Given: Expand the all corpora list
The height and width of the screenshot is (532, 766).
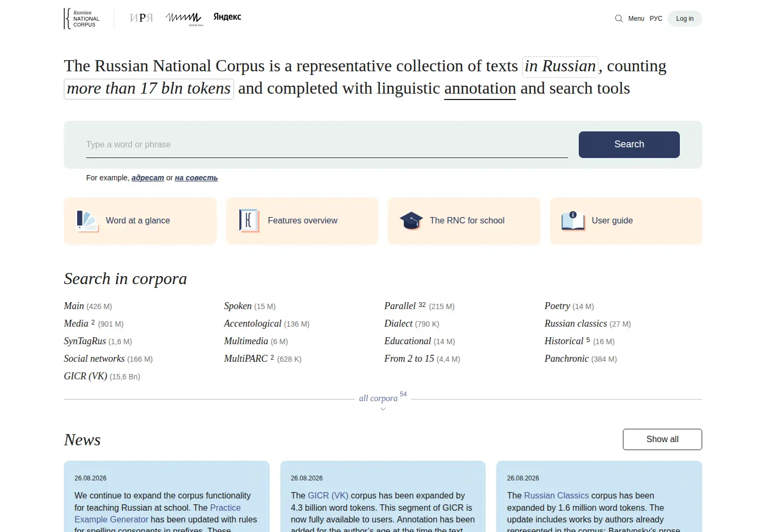Looking at the screenshot, I should pyautogui.click(x=378, y=398).
